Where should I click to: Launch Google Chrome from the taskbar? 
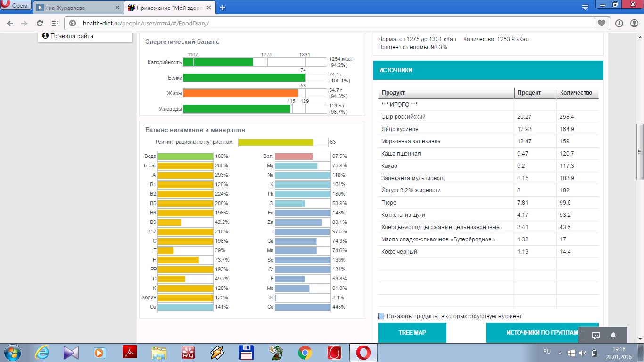(305, 352)
